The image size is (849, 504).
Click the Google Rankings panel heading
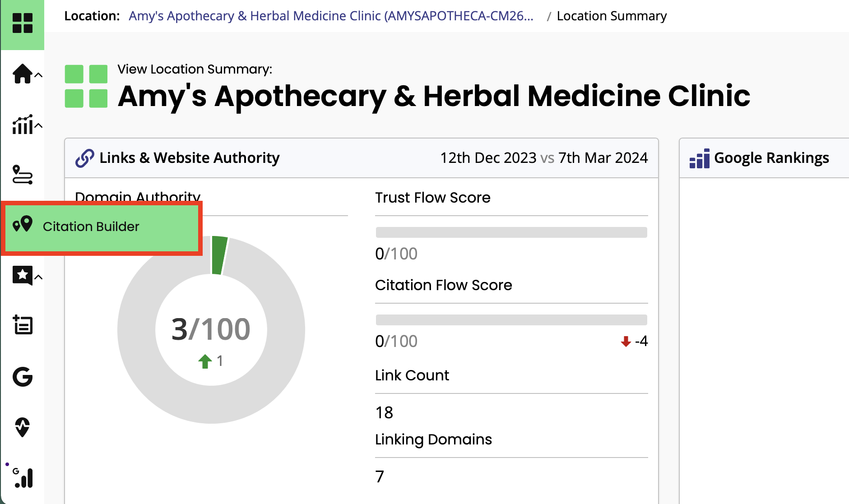771,158
